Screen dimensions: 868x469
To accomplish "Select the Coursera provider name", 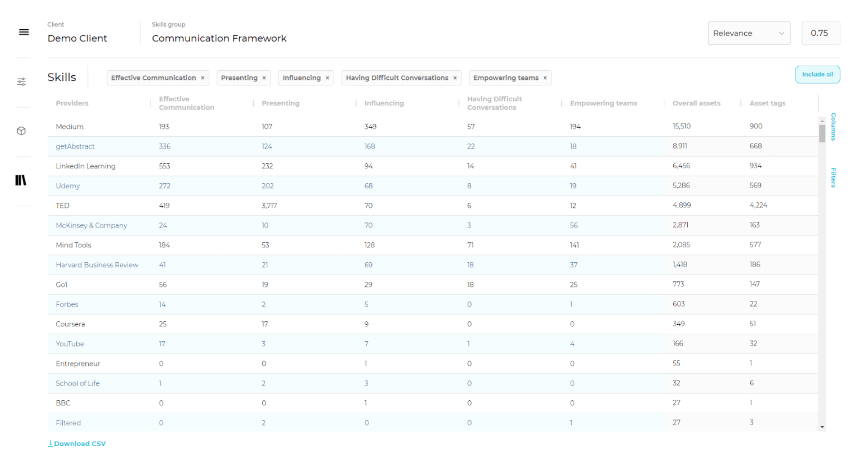I will tap(70, 324).
